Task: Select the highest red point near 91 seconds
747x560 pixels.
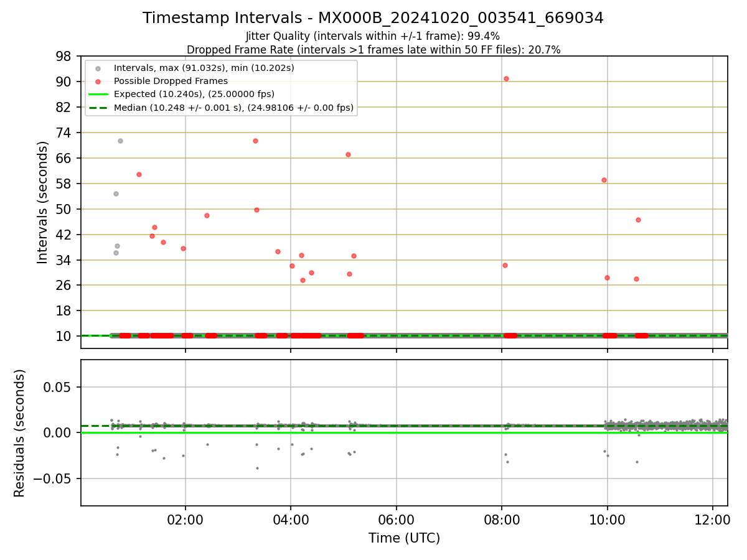Action: tap(506, 78)
